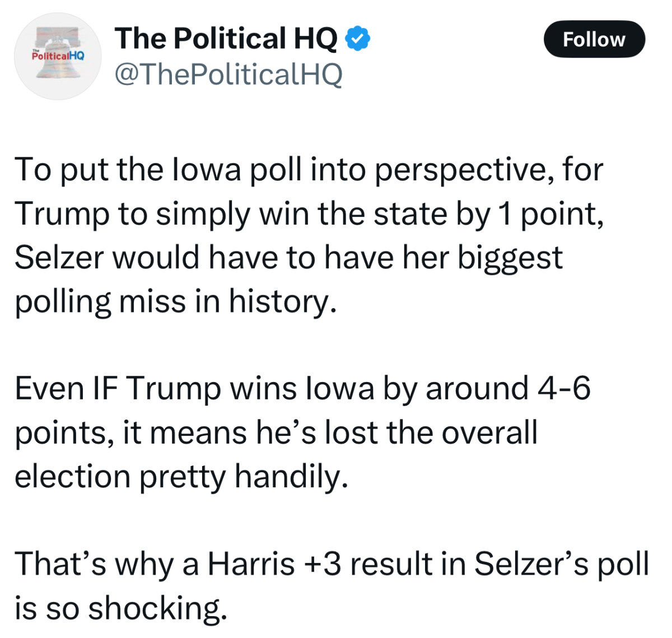
Task: Click the tweet's first line about the Iowa poll
Action: 308,169
